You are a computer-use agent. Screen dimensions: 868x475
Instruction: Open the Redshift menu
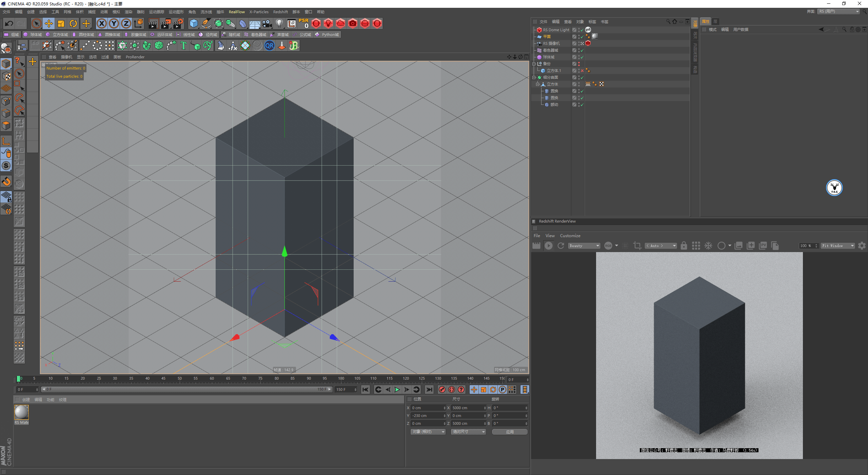pyautogui.click(x=280, y=12)
